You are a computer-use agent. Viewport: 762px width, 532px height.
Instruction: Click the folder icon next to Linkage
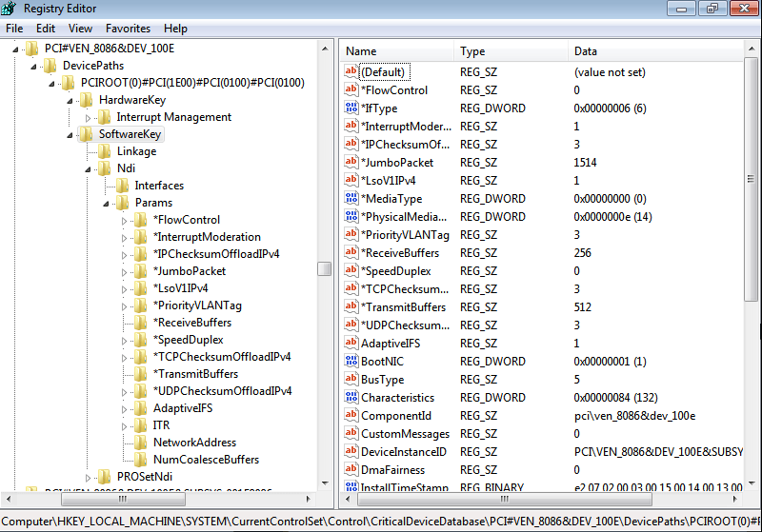105,151
